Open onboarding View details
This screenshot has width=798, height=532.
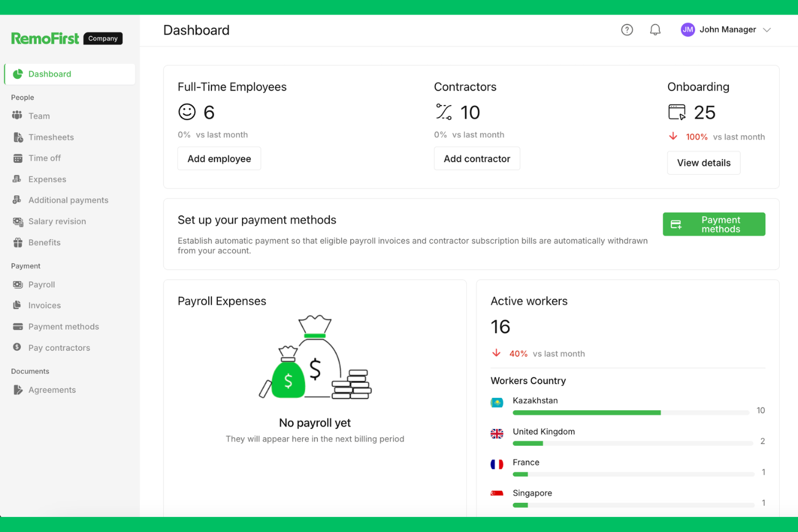click(703, 163)
